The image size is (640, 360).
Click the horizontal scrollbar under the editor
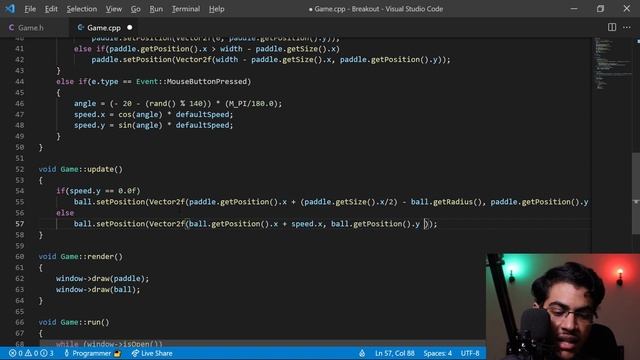coord(262,344)
